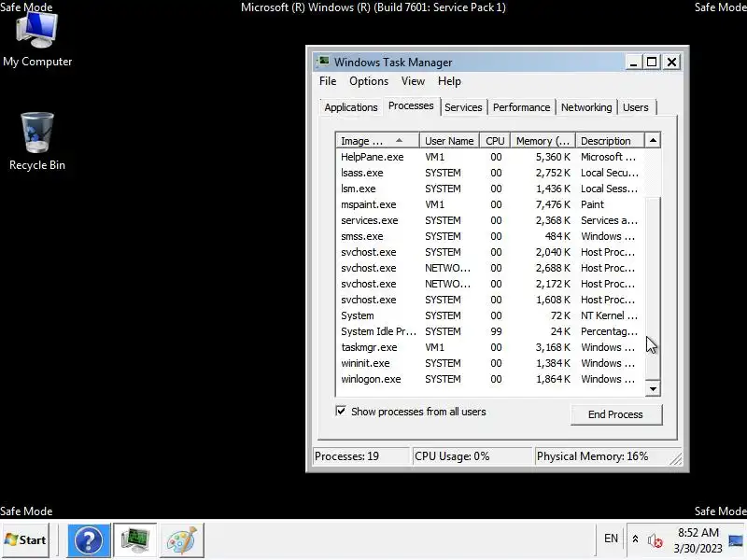This screenshot has width=747, height=560.
Task: Close the Windows Task Manager window
Action: [671, 63]
